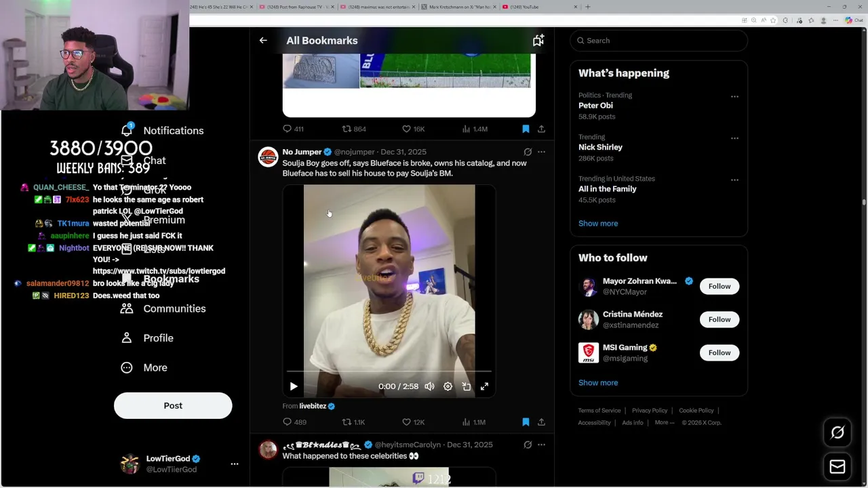Switch to the Post from Raphouse TV tab
The width and height of the screenshot is (868, 488).
tap(297, 7)
